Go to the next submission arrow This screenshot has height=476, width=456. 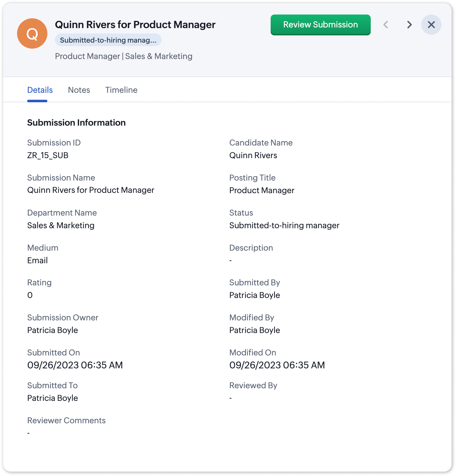[409, 25]
